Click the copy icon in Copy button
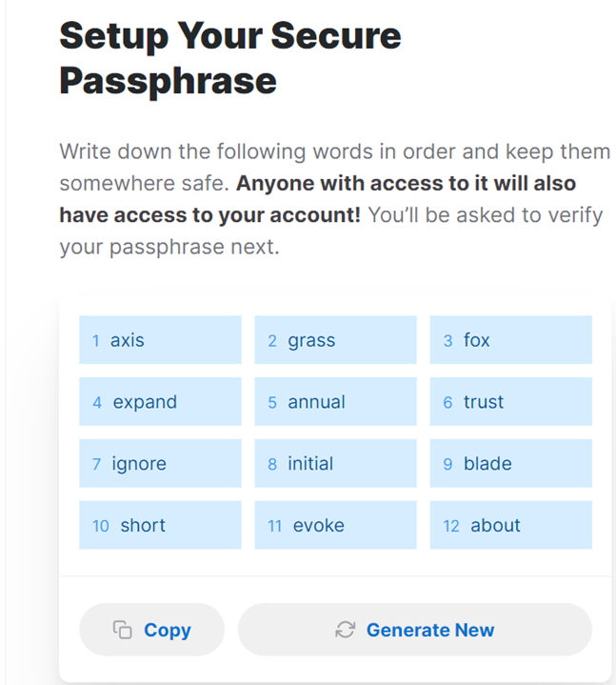Screen dimensions: 616x685 pos(122,630)
